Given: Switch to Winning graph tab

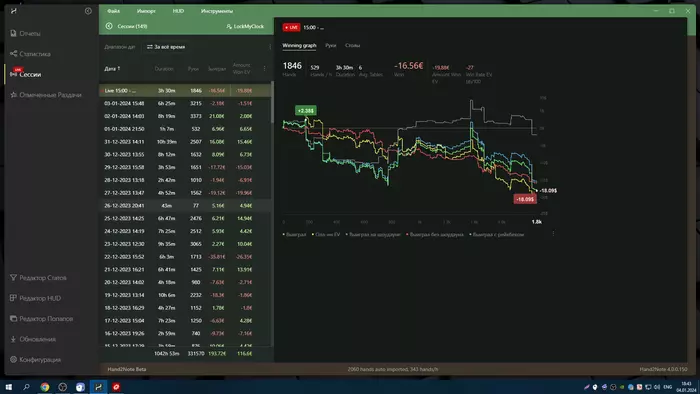Looking at the screenshot, I should click(x=299, y=46).
